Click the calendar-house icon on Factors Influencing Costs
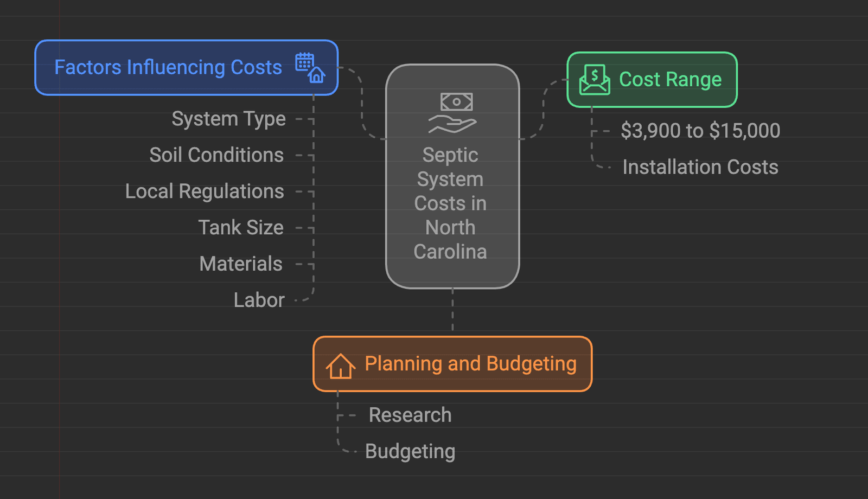 click(308, 67)
